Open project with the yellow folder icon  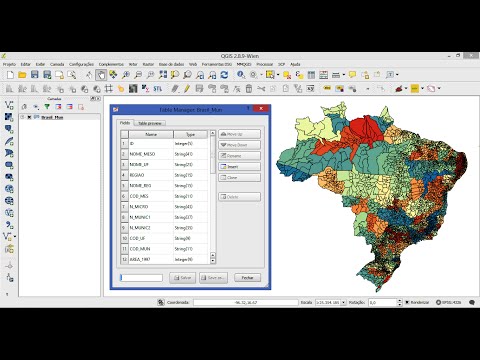click(x=22, y=75)
